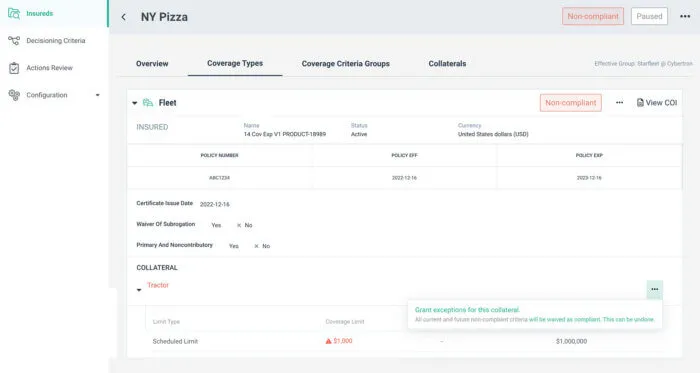Viewport: 700px width, 373px height.
Task: Click the View COI document icon
Action: 640,103
